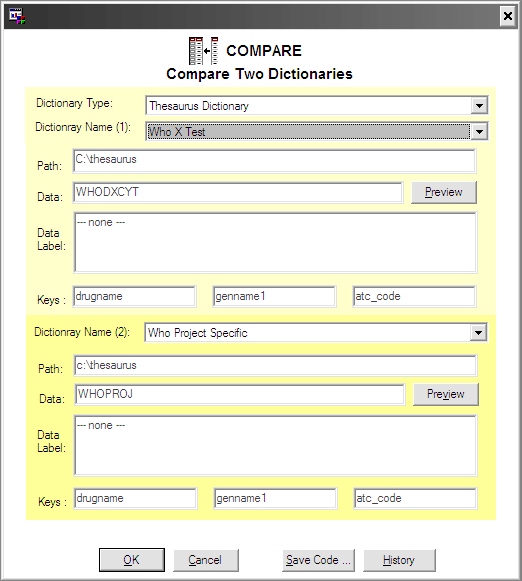Screen dimensions: 522x581
Task: Click the COMPARE dictionaries header icon
Action: [x=203, y=51]
